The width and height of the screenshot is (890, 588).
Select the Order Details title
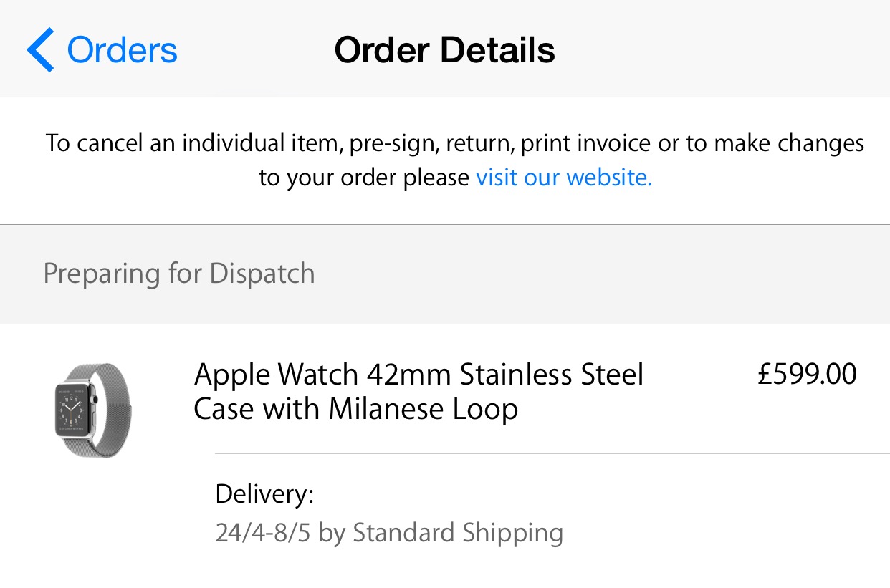[x=445, y=50]
